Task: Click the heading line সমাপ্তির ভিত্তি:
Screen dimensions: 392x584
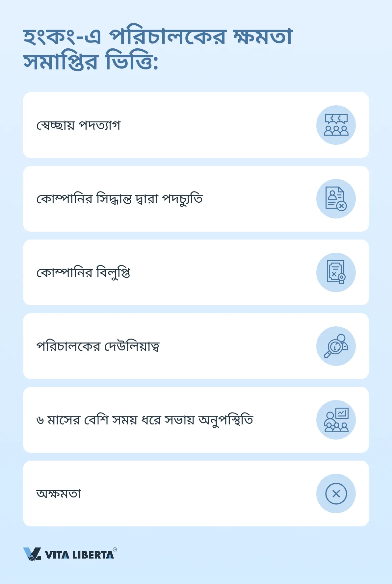Action: (91, 62)
